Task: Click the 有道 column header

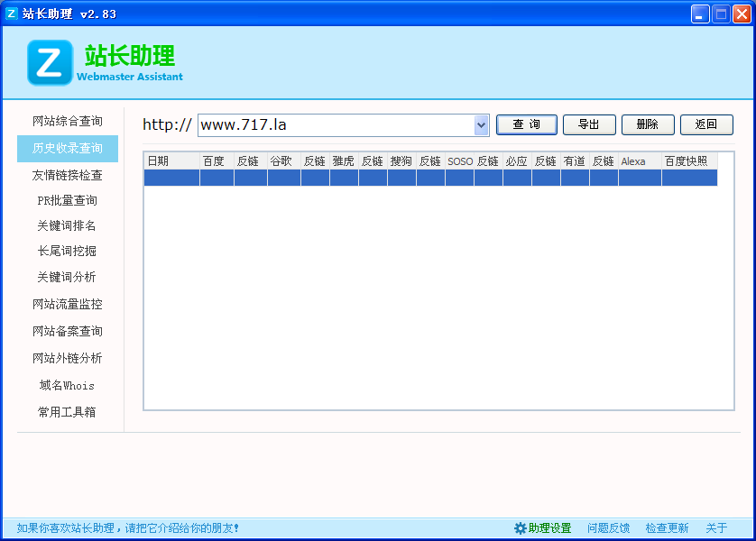Action: click(x=575, y=160)
